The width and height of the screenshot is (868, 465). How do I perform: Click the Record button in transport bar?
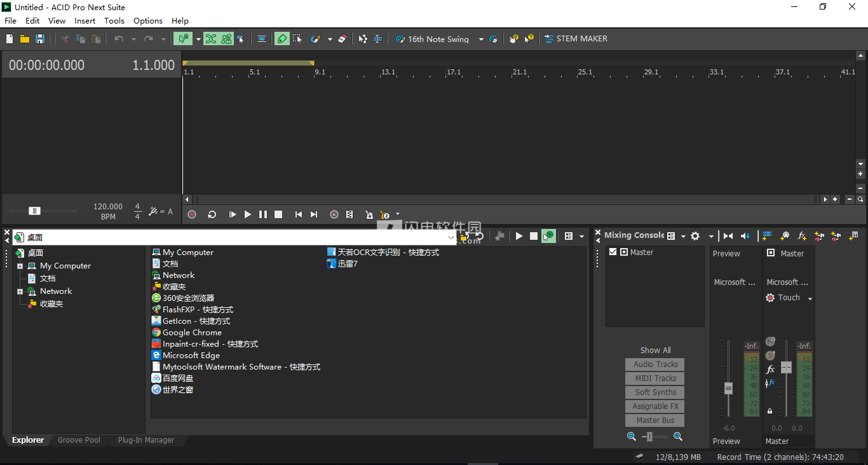(x=192, y=214)
